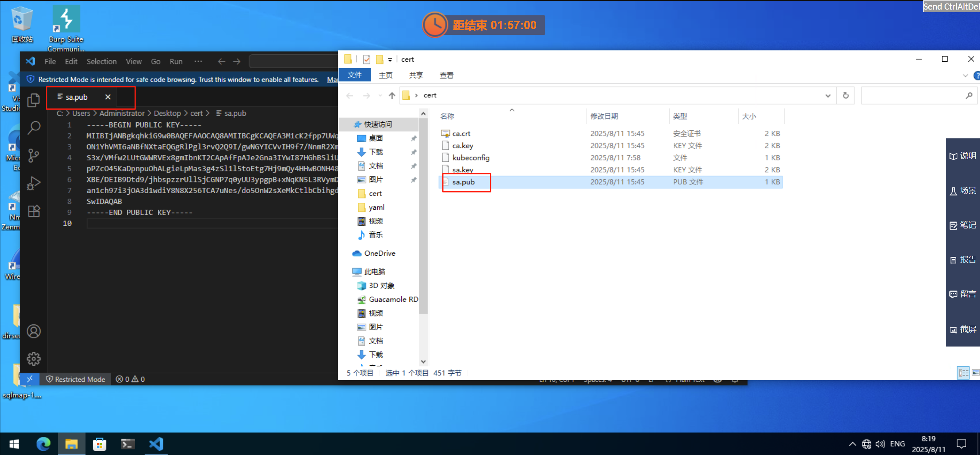Open the Extensions view icon
Viewport: 980px width, 455px height.
point(34,211)
